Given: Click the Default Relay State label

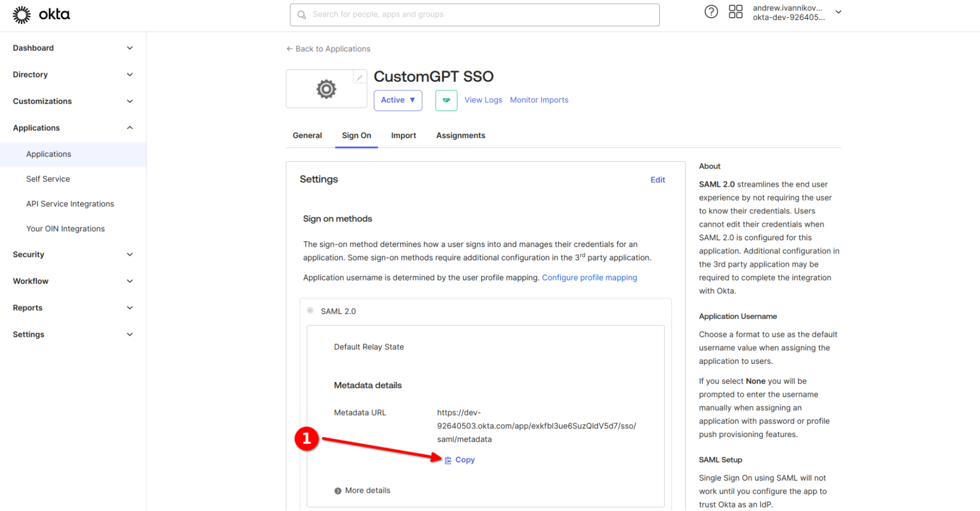Looking at the screenshot, I should 369,347.
